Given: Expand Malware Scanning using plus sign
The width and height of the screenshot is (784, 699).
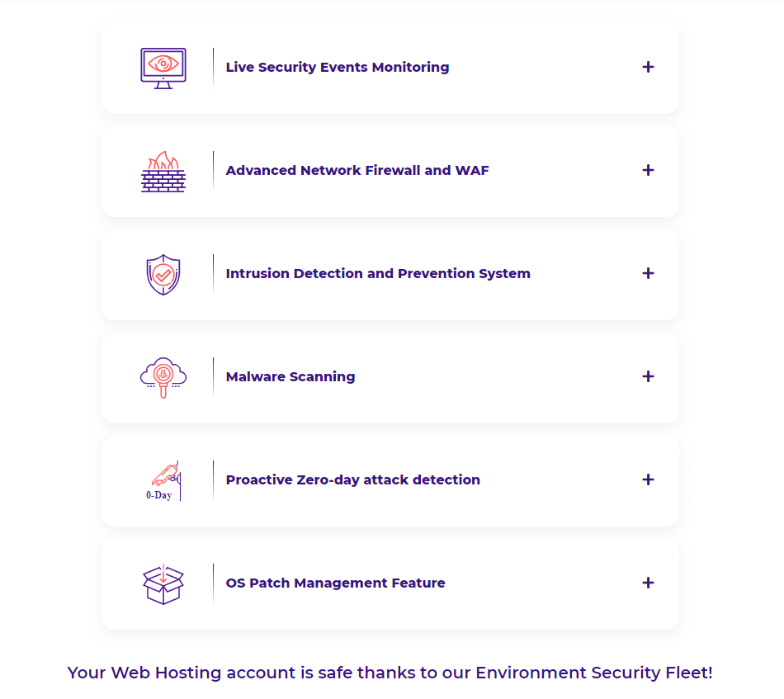Looking at the screenshot, I should [x=648, y=376].
